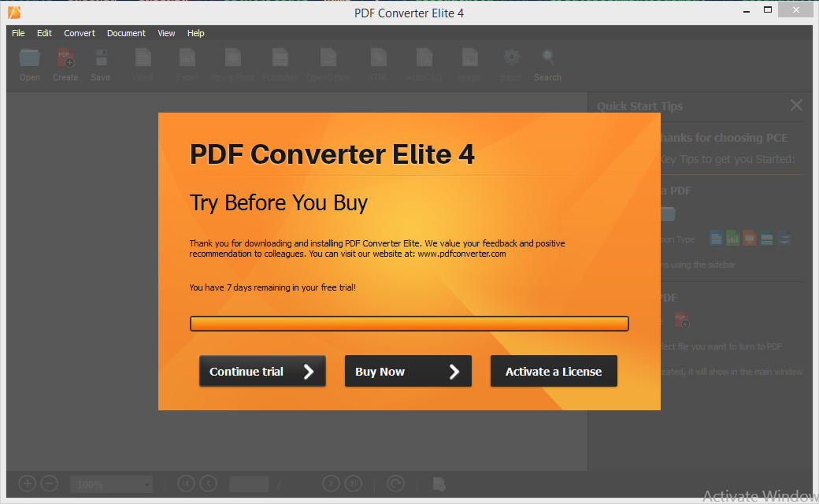
Task: Click the PDF Converter Elite app logo
Action: pyautogui.click(x=14, y=13)
